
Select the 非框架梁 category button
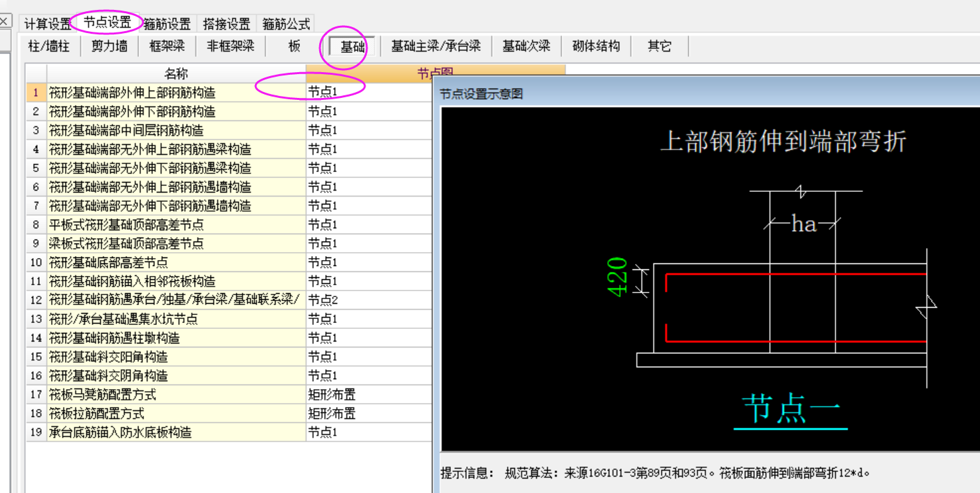coord(230,46)
